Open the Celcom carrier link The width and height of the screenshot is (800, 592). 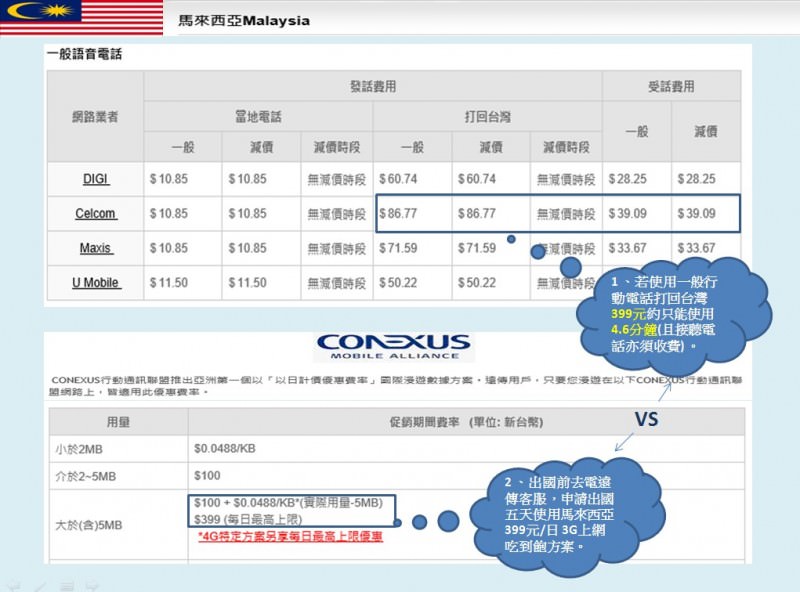pos(96,213)
